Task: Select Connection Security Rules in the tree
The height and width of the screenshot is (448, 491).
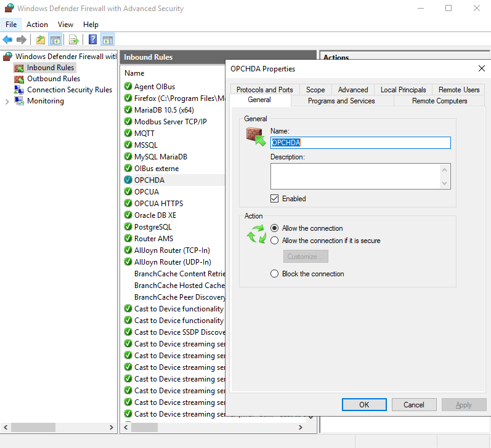Action: [70, 90]
